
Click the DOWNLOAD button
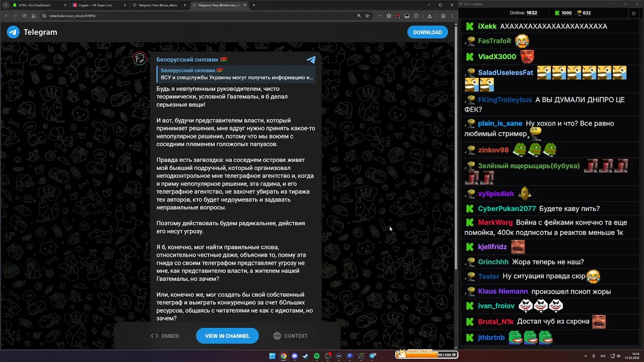click(x=427, y=32)
